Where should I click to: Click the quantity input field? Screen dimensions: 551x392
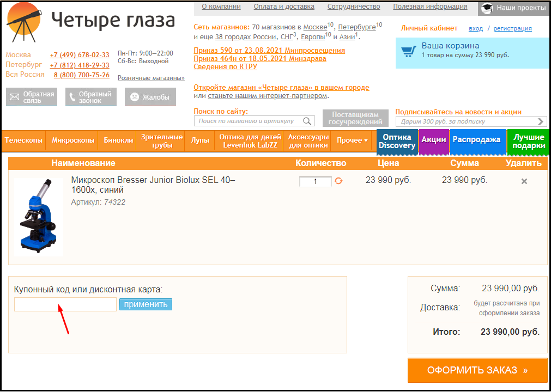[x=315, y=181]
